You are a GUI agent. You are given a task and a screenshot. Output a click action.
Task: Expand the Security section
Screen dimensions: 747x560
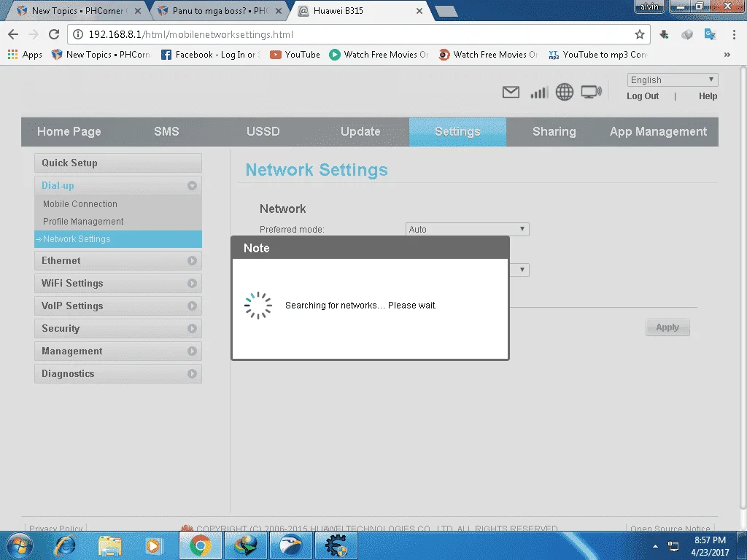pyautogui.click(x=118, y=329)
